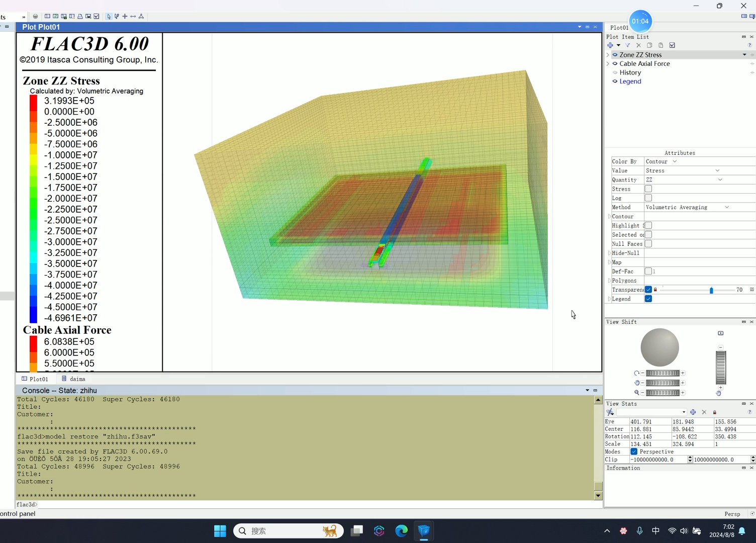Click the gray sphere icon in top toolbar
756x543 pixels.
pyautogui.click(x=35, y=17)
